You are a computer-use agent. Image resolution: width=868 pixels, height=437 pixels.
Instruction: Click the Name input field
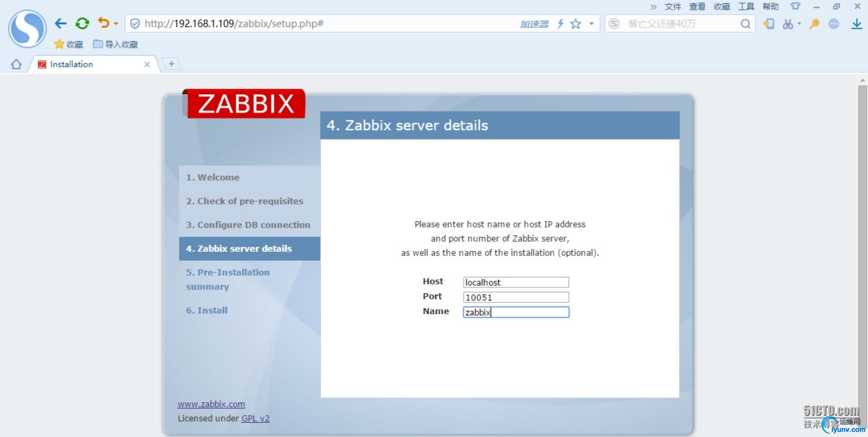coord(516,312)
